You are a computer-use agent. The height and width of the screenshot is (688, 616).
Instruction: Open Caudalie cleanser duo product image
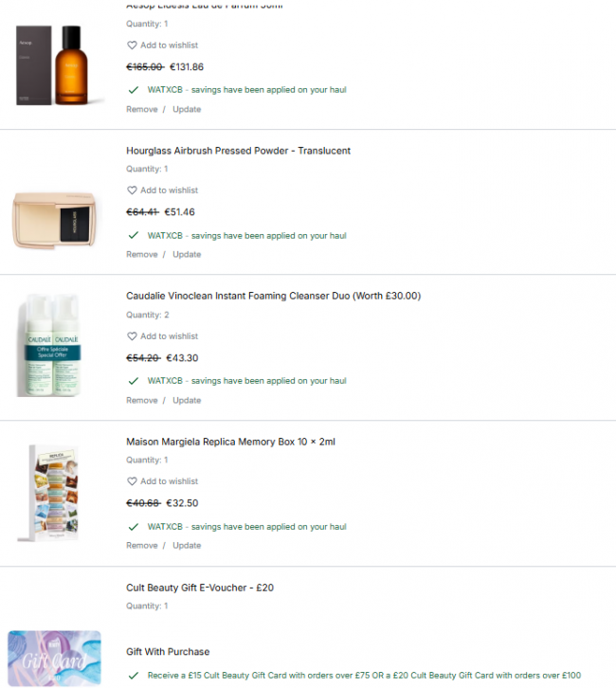pyautogui.click(x=49, y=345)
